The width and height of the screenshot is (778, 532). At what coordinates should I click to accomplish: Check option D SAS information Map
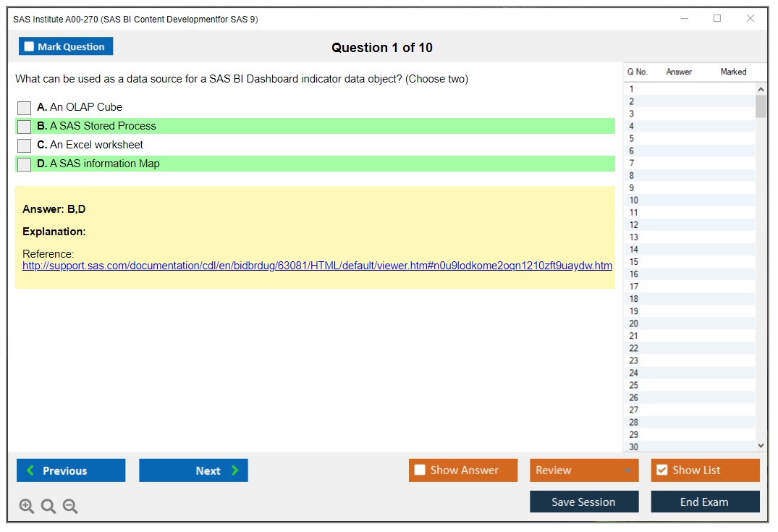point(25,164)
